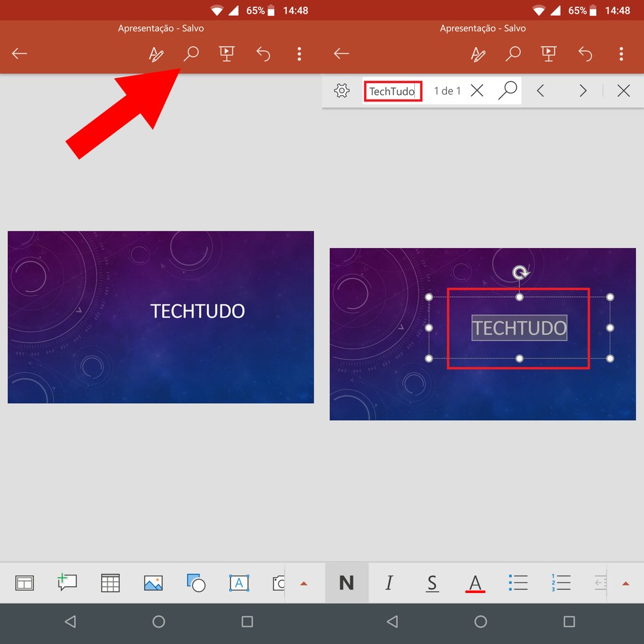This screenshot has width=644, height=644.
Task: Expand more insert options with red arrow
Action: click(304, 582)
